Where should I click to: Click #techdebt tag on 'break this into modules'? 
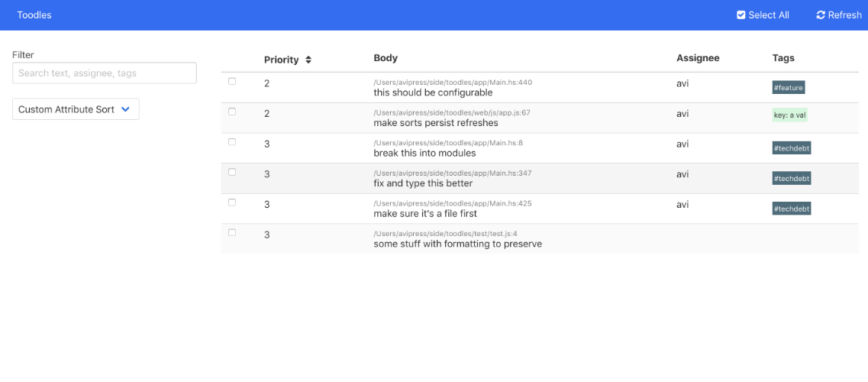click(792, 148)
